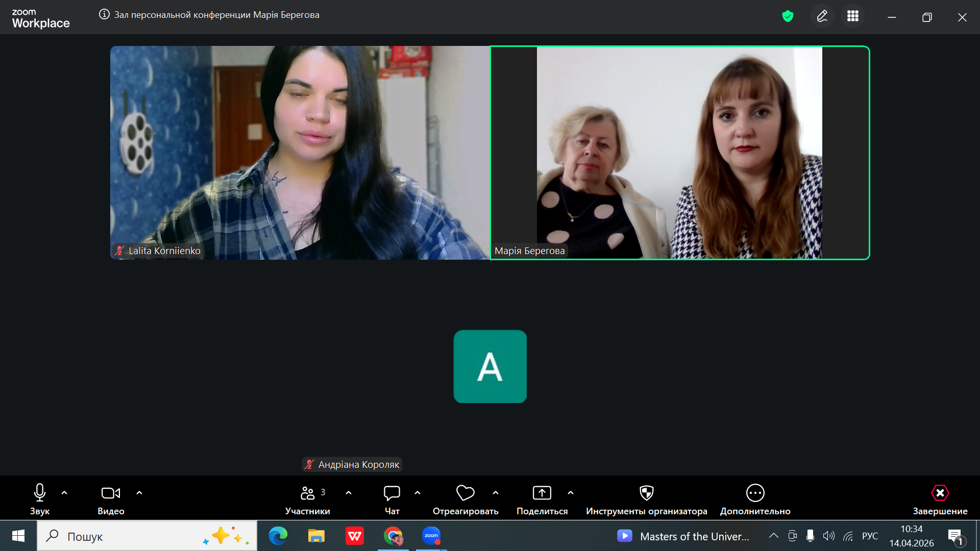980x551 pixels.
Task: Open the Participants panel icon
Action: [307, 493]
